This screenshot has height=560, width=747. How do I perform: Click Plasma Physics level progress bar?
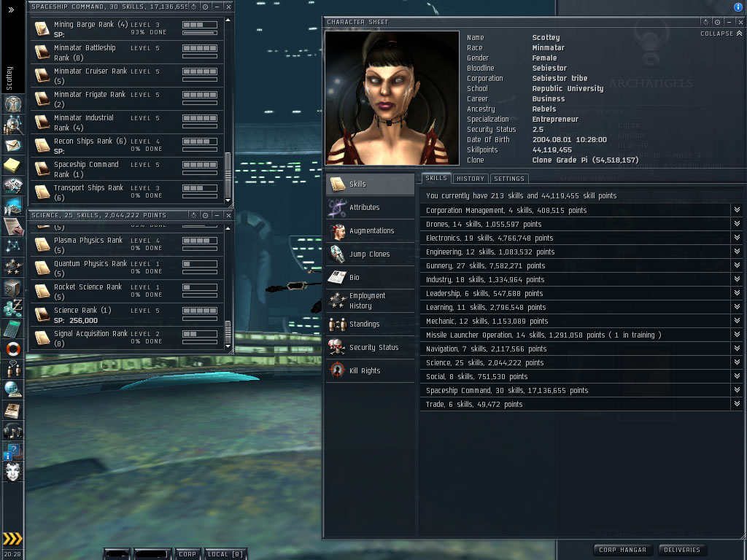click(200, 241)
